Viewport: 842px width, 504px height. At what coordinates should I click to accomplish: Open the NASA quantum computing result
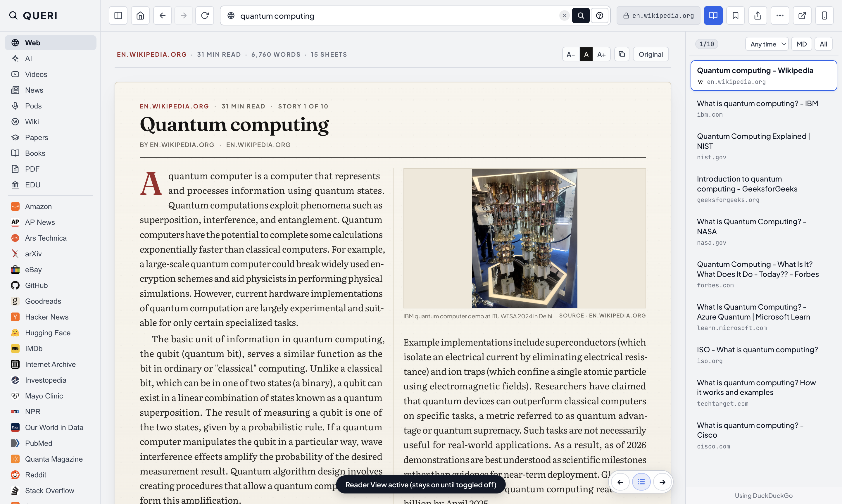pyautogui.click(x=764, y=232)
